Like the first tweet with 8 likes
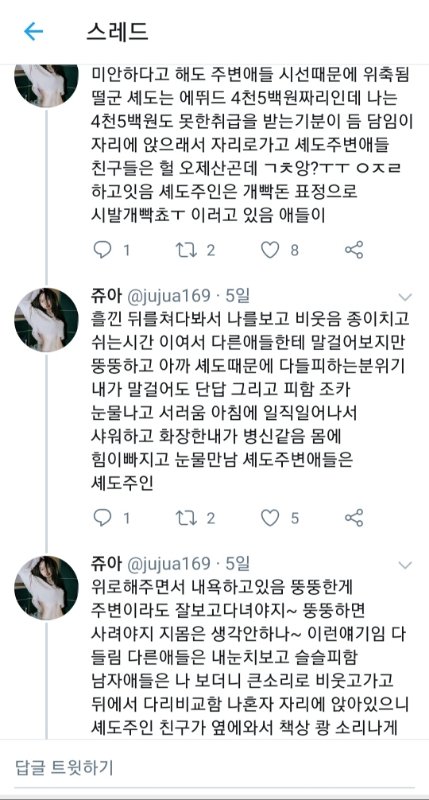 [270, 250]
